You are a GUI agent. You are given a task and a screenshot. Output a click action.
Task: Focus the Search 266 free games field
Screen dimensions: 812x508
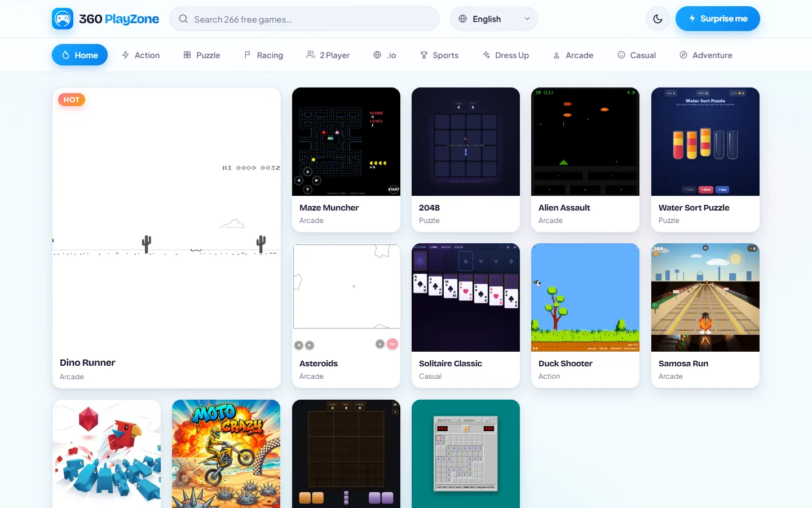coord(304,19)
